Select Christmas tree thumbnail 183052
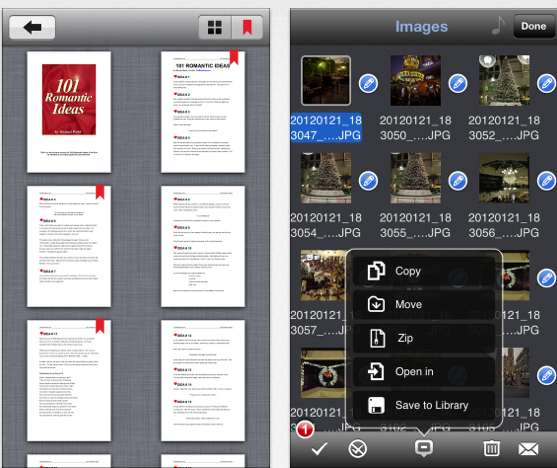This screenshot has height=468, width=557. (504, 81)
